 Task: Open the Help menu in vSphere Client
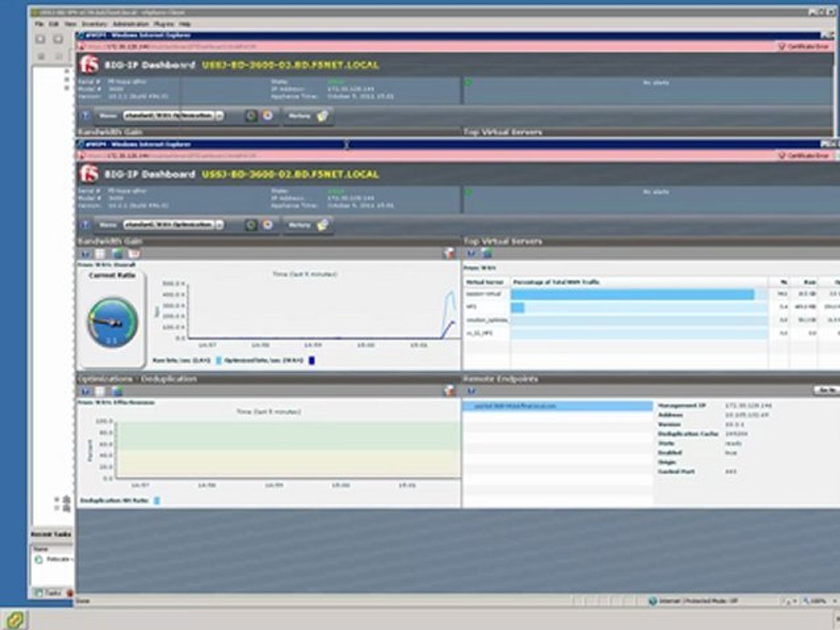[x=185, y=24]
